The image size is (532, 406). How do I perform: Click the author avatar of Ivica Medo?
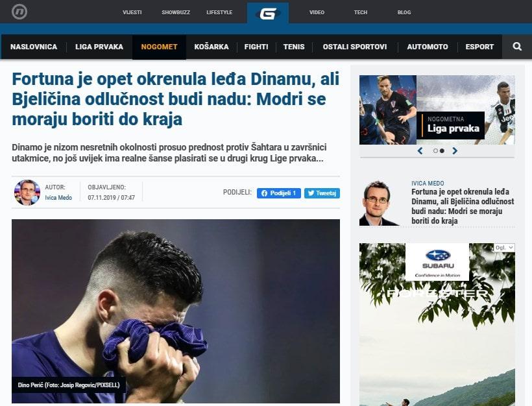coord(27,193)
